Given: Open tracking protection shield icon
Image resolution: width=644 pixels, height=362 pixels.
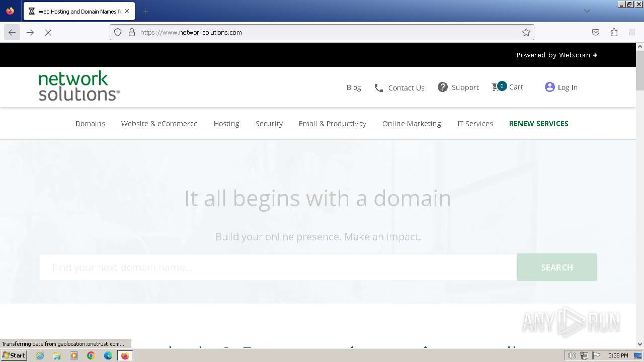Looking at the screenshot, I should [x=118, y=32].
